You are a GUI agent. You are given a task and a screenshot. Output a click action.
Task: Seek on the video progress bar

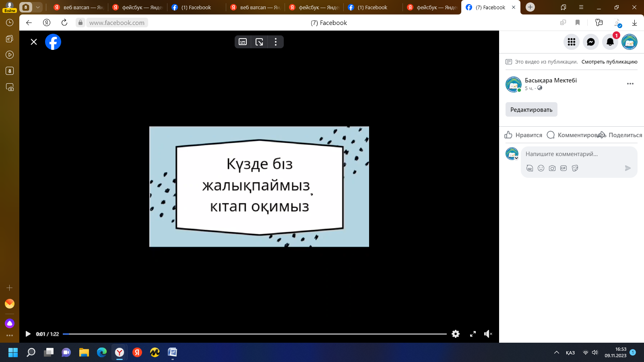point(254,334)
